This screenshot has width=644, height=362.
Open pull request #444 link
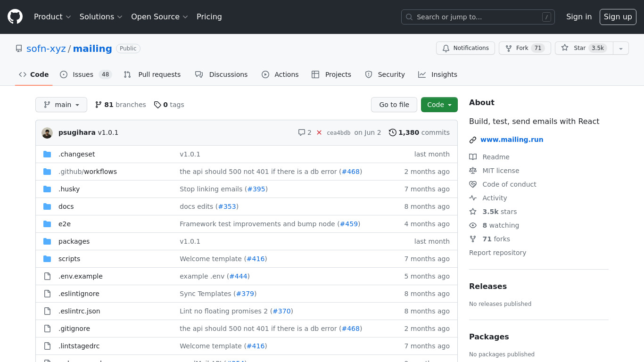click(238, 276)
